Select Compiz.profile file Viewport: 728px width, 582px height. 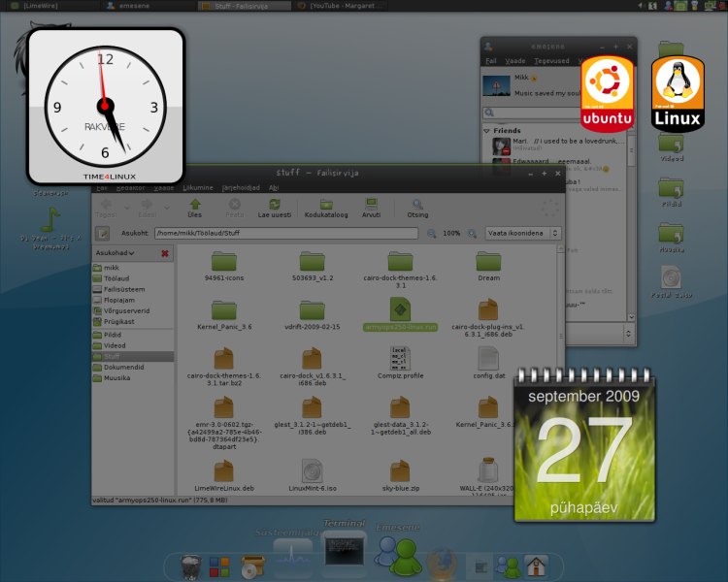[x=400, y=363]
